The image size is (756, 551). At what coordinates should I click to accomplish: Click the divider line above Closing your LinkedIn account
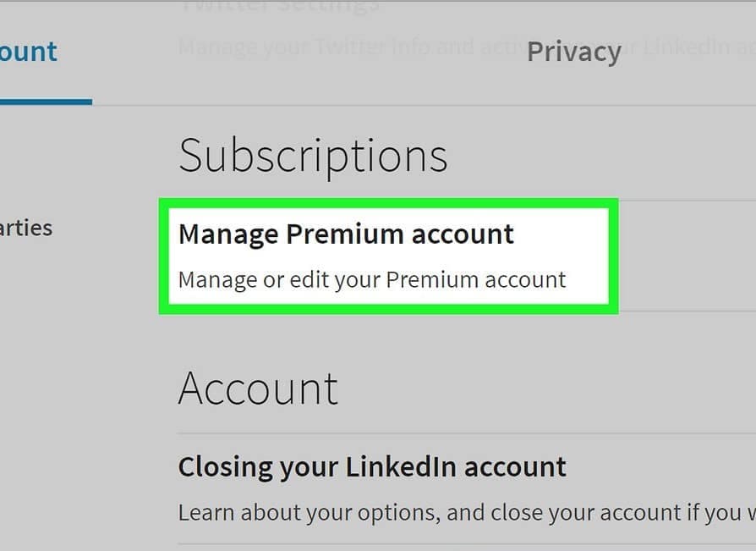tap(465, 434)
